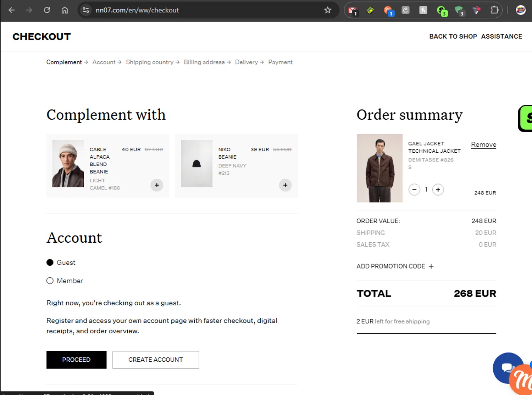Select the Member radio option
This screenshot has height=395, width=532.
(50, 281)
